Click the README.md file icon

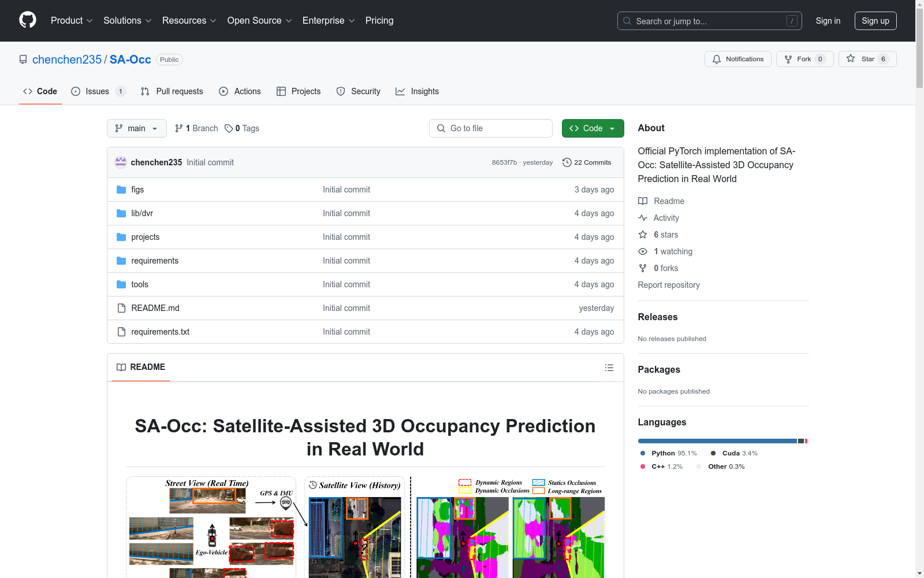tap(121, 308)
